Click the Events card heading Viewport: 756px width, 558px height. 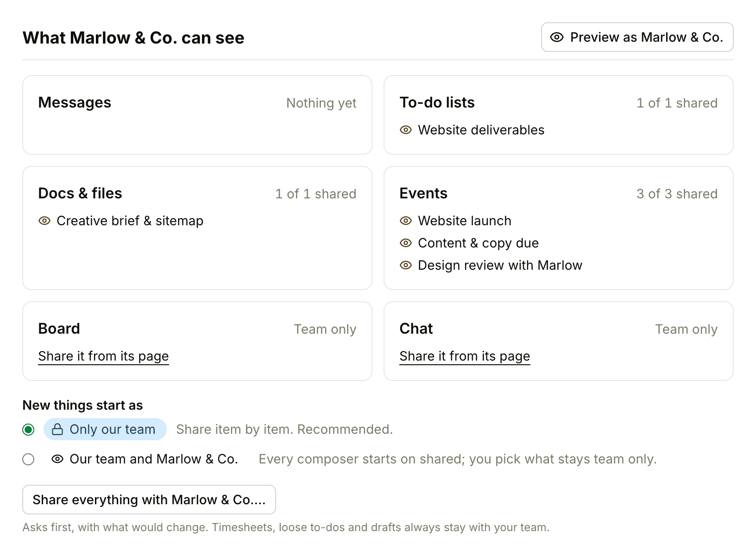pyautogui.click(x=423, y=193)
